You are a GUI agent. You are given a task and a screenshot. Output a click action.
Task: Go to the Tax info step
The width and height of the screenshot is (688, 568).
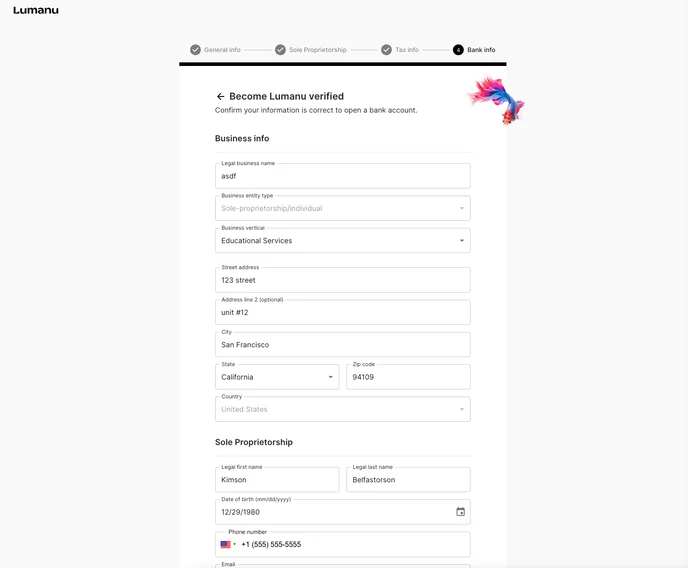(407, 49)
